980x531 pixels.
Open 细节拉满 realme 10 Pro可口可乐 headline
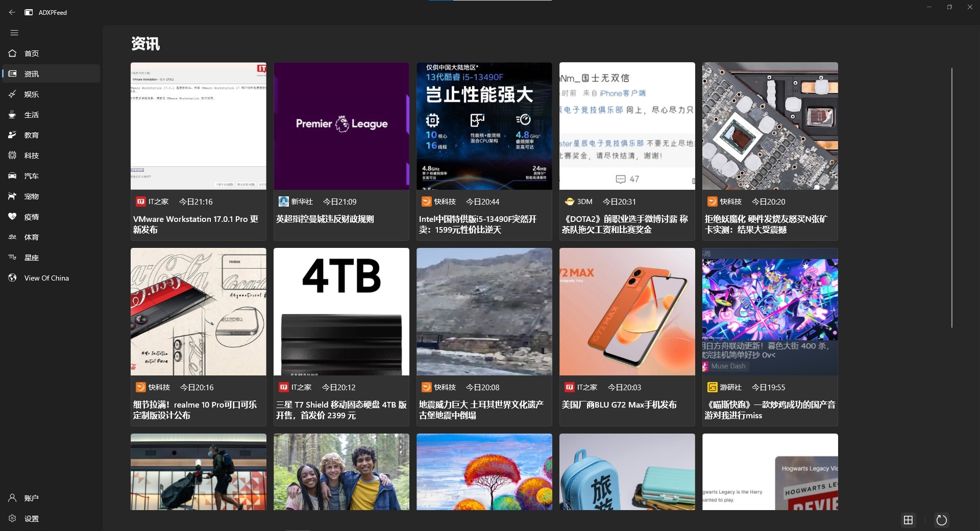[195, 410]
